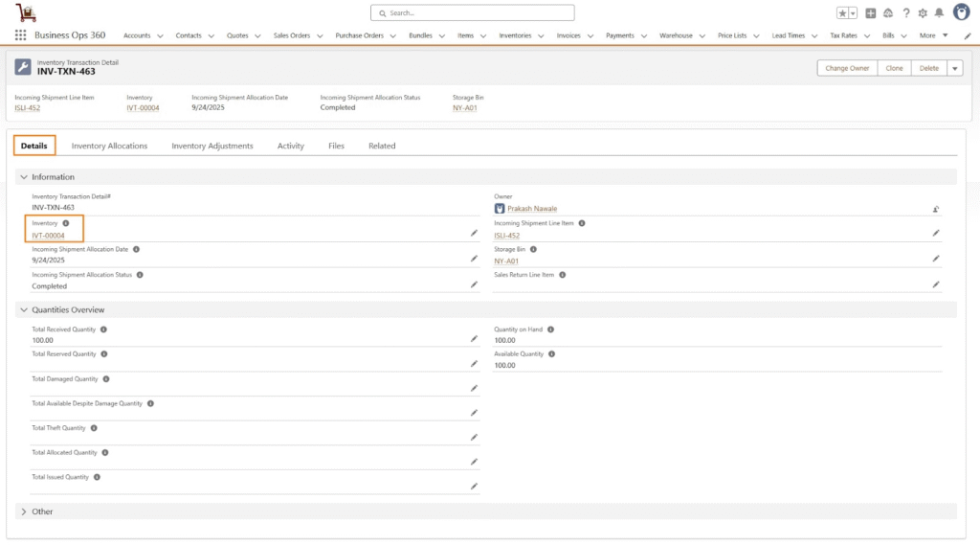The image size is (980, 545).
Task: Click the Help question mark icon
Action: pos(906,13)
